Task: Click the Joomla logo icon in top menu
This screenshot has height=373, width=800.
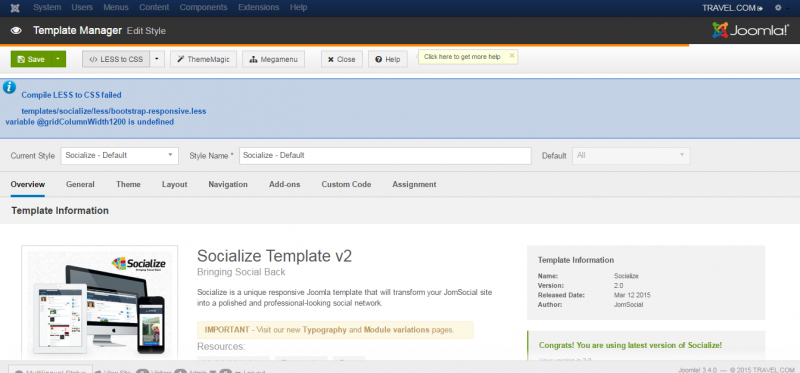Action: pos(15,8)
